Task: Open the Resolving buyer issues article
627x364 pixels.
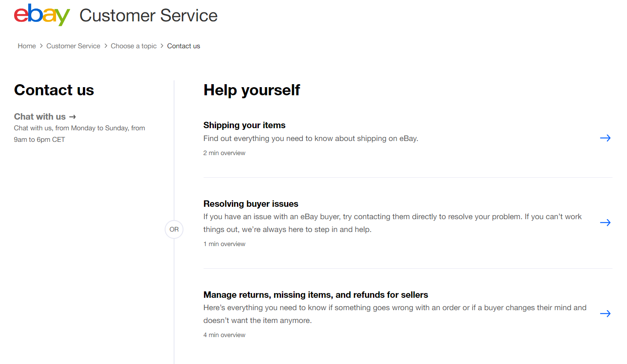Action: 251,204
